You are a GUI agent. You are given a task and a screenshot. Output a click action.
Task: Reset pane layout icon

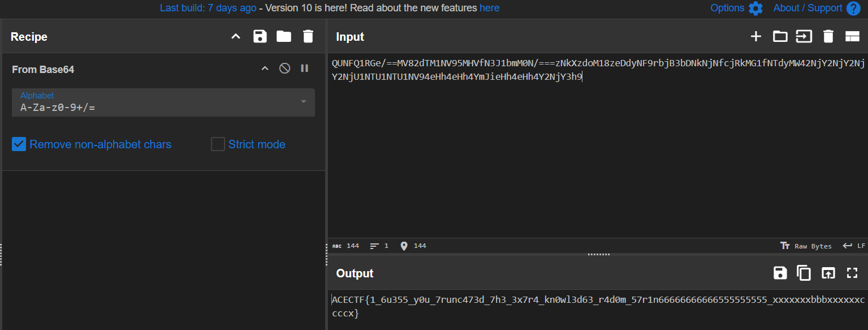point(852,37)
